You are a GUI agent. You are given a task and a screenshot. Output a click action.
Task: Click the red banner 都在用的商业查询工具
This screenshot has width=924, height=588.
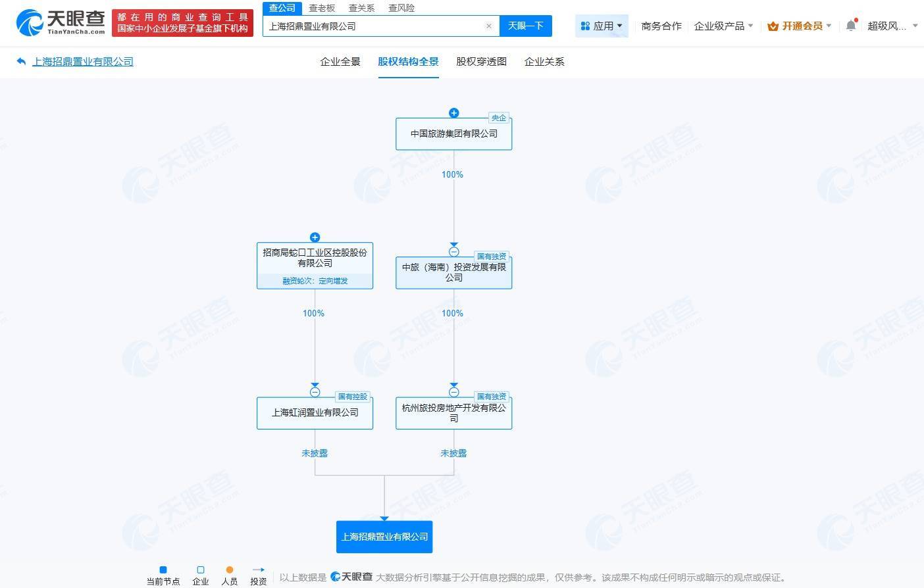(182, 23)
